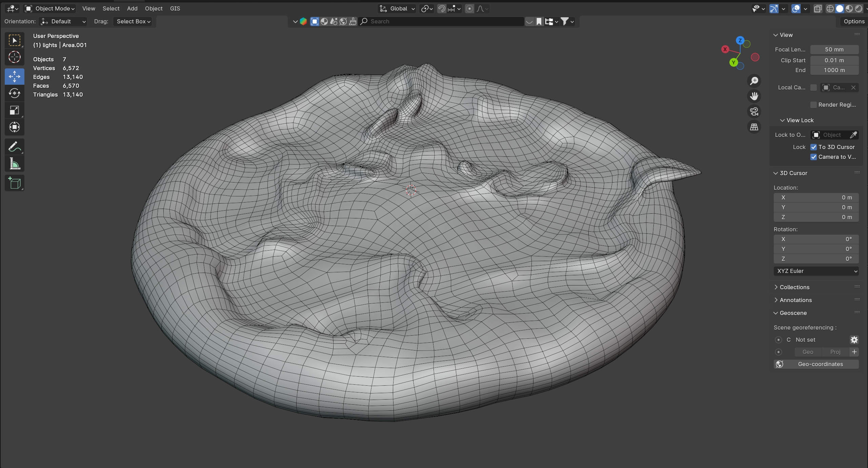868x468 pixels.
Task: Select the Measure tool
Action: pyautogui.click(x=14, y=164)
